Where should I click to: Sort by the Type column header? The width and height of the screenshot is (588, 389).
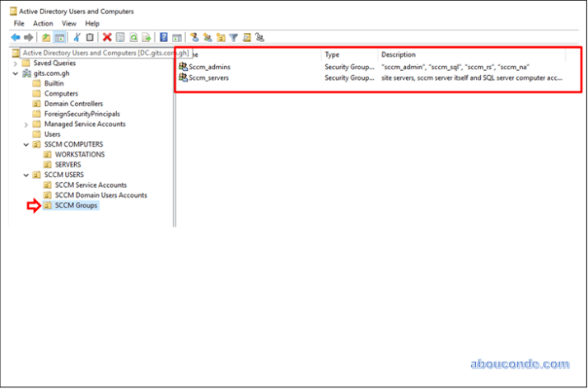pyautogui.click(x=333, y=54)
